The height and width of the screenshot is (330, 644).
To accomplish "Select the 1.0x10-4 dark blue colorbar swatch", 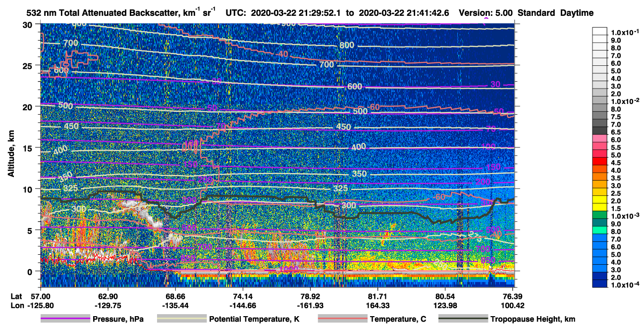I will point(600,284).
